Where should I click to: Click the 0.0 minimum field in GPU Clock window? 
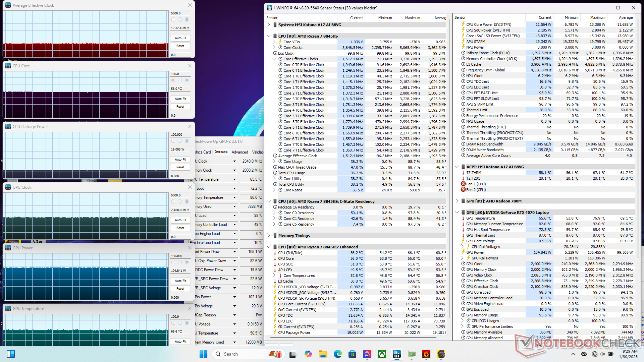(180, 237)
